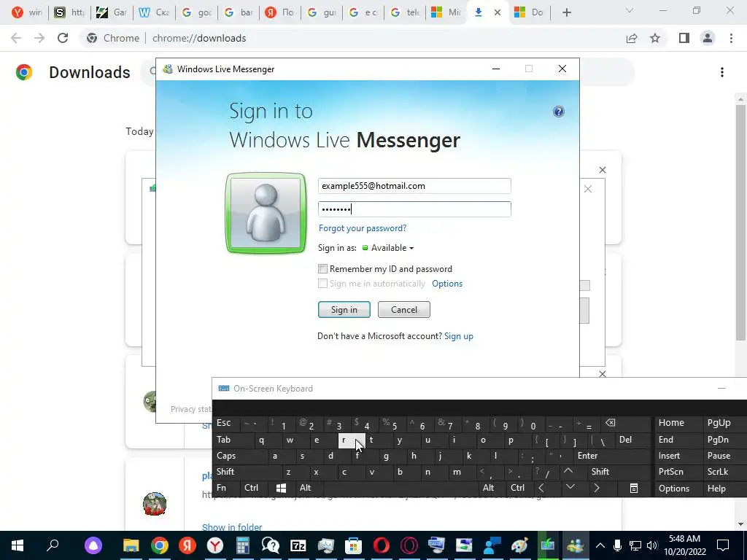The height and width of the screenshot is (560, 747).
Task: Open 7-Zip from the taskbar
Action: click(298, 545)
